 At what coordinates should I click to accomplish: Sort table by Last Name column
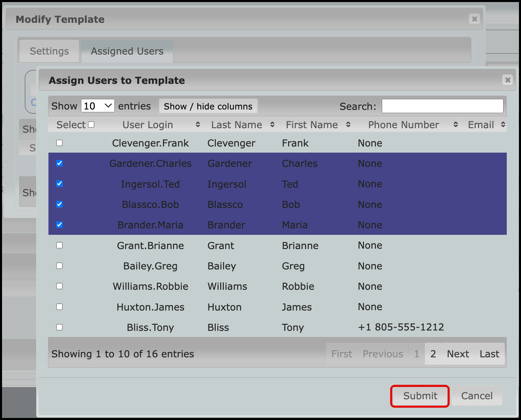(x=236, y=125)
